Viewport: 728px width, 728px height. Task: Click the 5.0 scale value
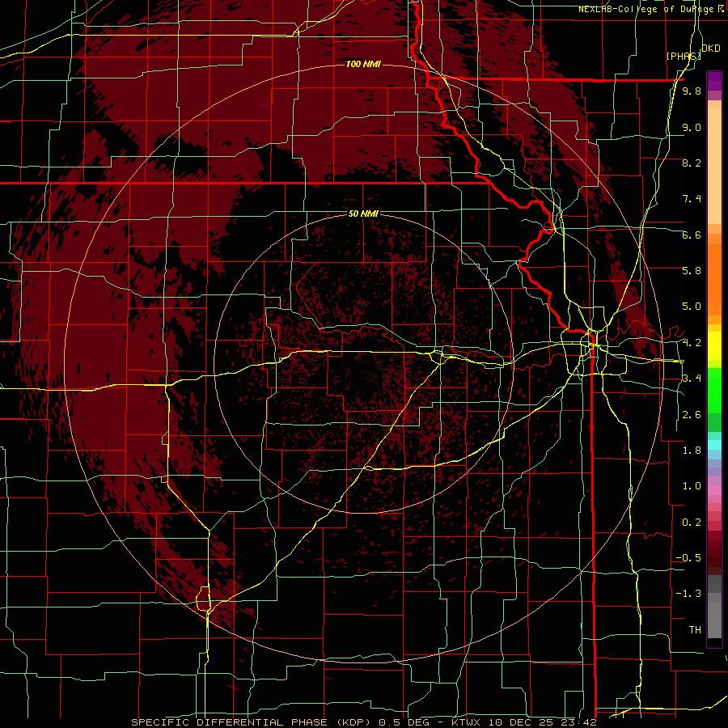tap(692, 307)
